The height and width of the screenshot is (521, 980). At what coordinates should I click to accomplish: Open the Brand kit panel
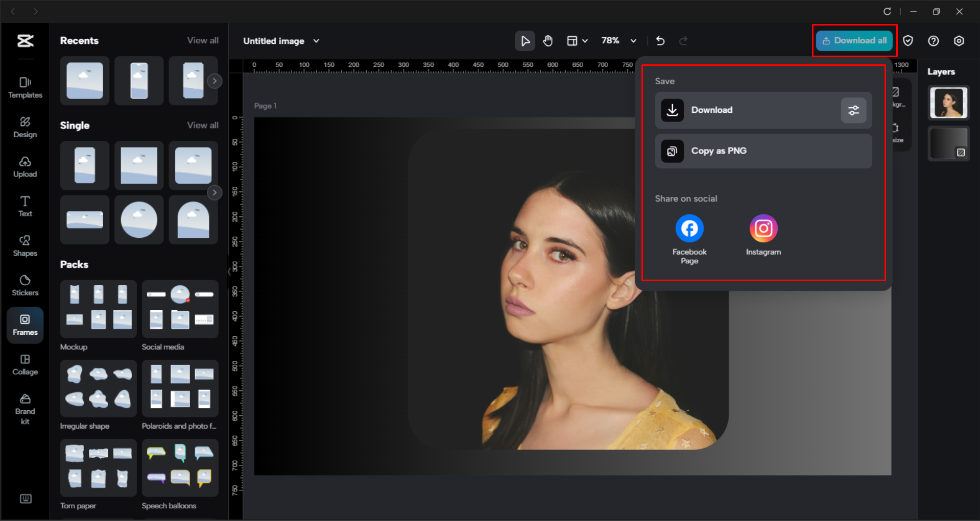(25, 407)
